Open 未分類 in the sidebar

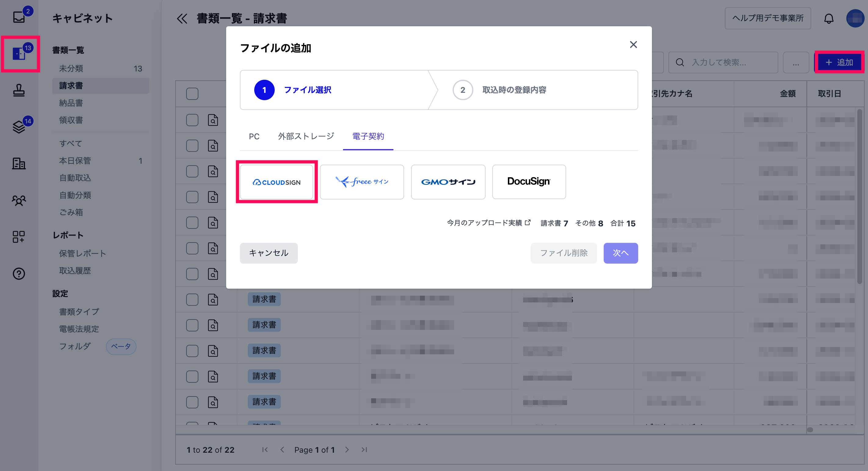[x=100, y=68]
